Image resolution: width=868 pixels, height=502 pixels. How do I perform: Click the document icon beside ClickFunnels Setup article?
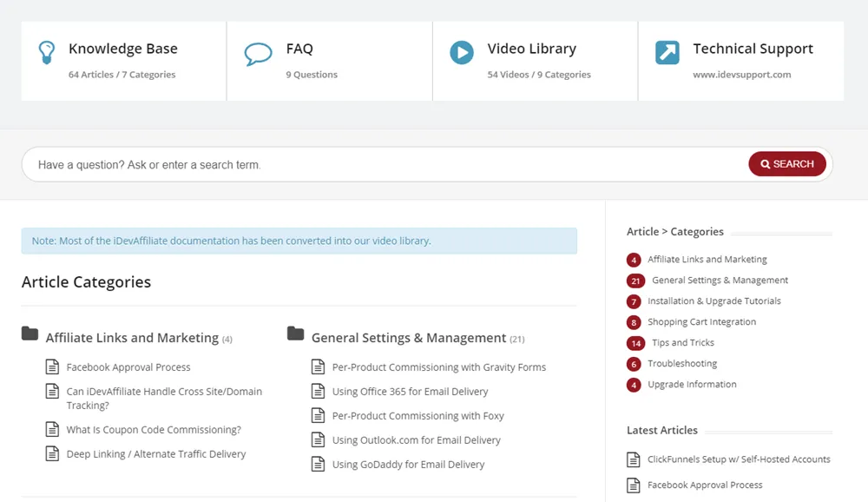click(634, 459)
